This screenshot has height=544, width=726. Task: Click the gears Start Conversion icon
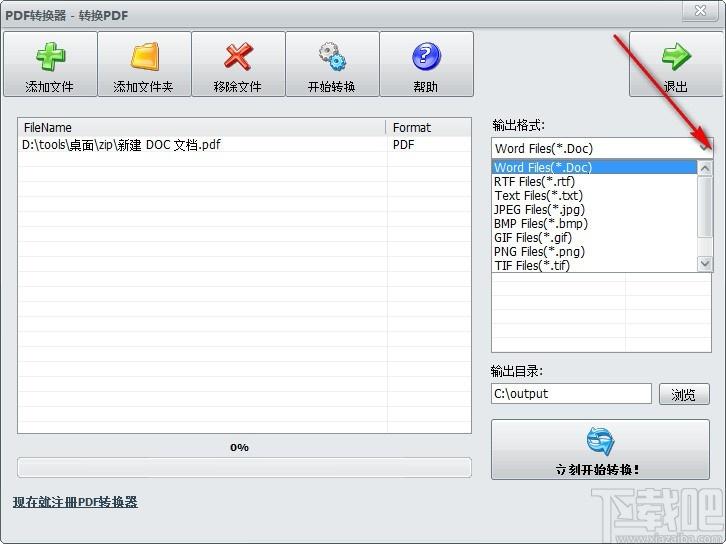click(x=332, y=56)
